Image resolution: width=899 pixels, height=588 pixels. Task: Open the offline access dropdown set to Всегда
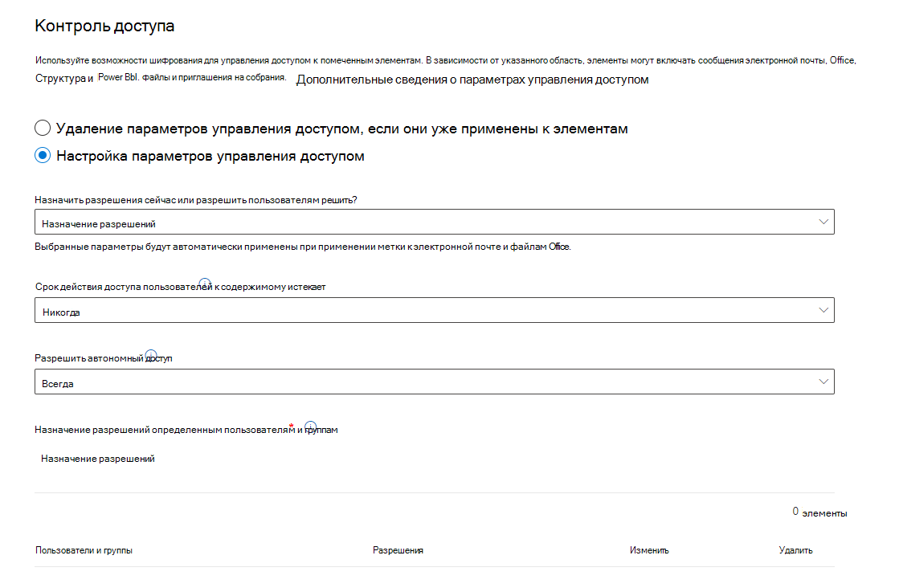434,382
